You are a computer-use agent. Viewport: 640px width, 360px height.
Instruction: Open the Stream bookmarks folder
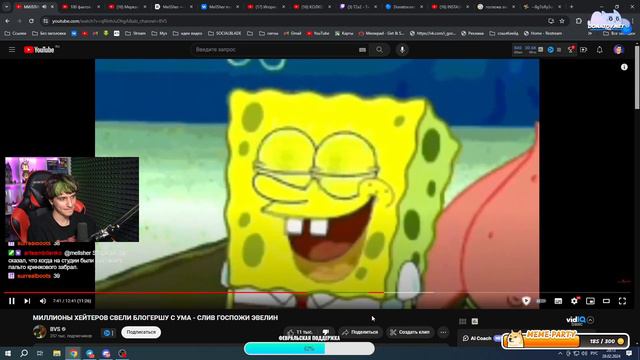[x=135, y=33]
